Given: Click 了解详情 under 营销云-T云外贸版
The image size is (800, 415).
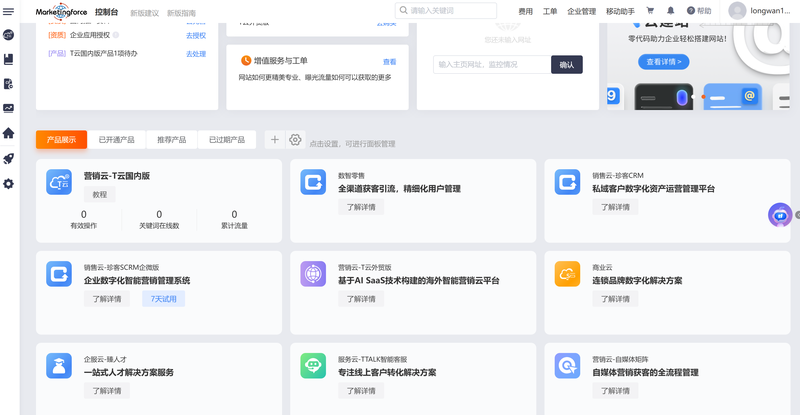Looking at the screenshot, I should pos(361,299).
